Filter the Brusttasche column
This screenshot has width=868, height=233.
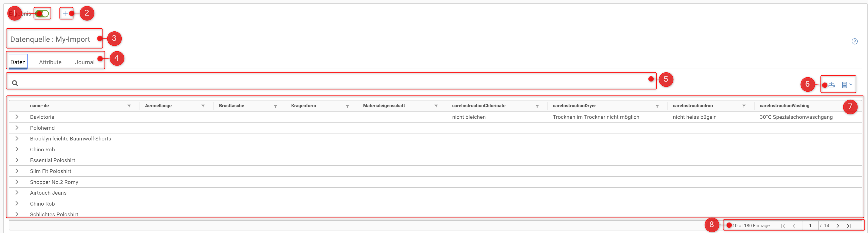275,106
